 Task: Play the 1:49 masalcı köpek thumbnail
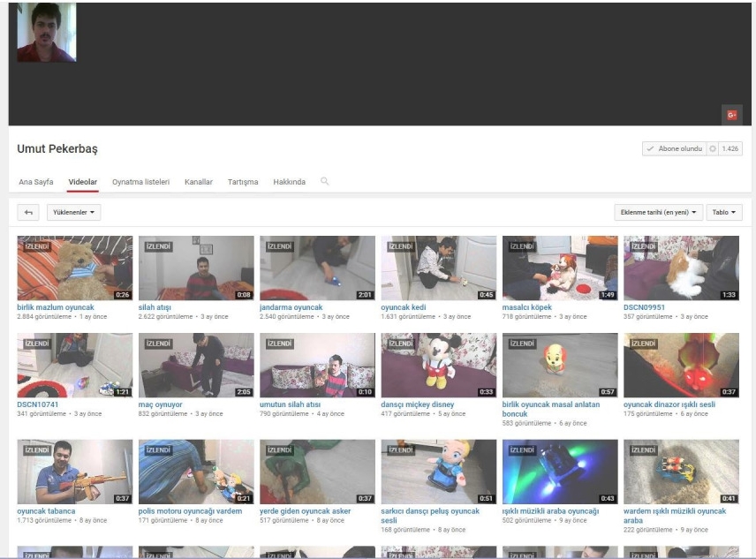tap(560, 268)
